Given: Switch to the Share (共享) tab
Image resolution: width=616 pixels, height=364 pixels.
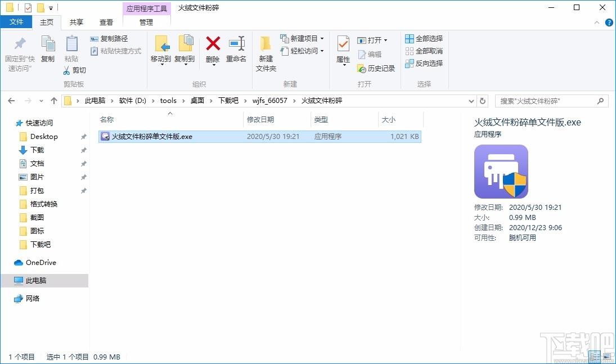Looking at the screenshot, I should click(76, 23).
